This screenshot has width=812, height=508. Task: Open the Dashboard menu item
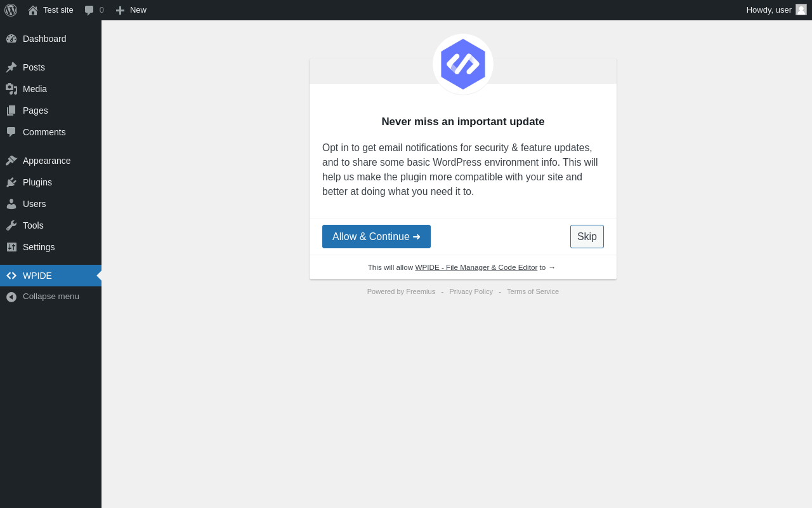click(51, 39)
